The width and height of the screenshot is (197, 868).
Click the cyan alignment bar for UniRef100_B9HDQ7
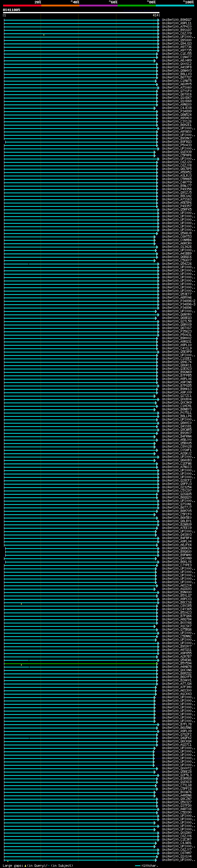pos(81,20)
